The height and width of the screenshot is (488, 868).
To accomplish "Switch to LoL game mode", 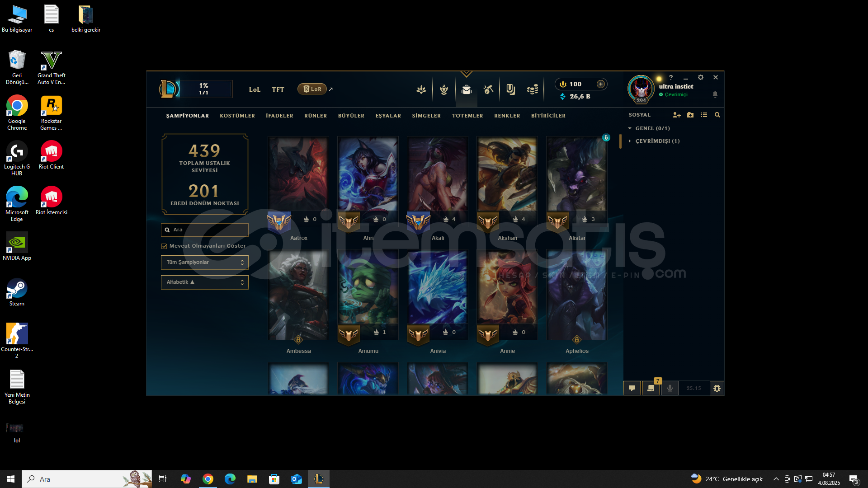I will coord(255,89).
